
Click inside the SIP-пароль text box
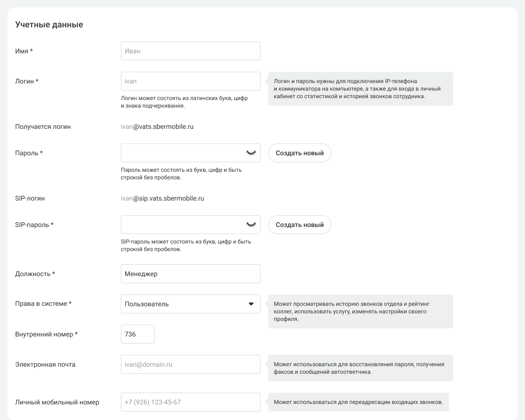click(x=182, y=225)
